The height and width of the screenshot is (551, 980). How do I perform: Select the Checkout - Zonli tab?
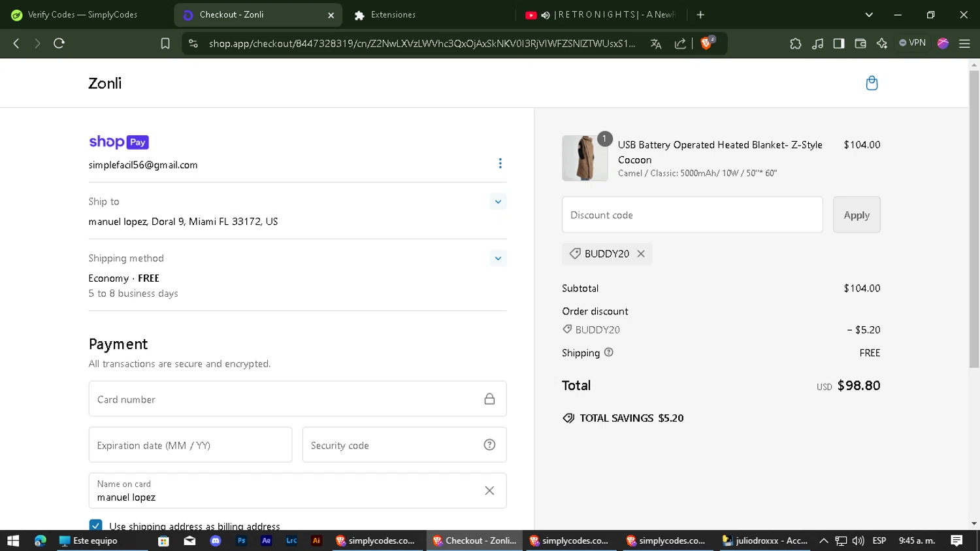click(258, 14)
